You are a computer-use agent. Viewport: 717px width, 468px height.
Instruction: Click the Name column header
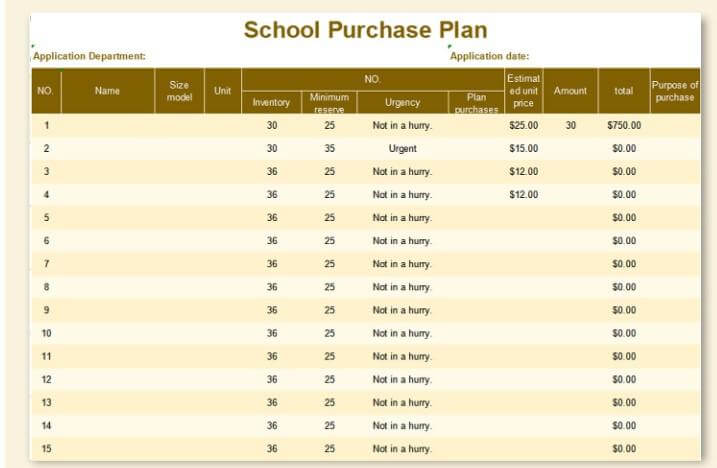point(107,90)
